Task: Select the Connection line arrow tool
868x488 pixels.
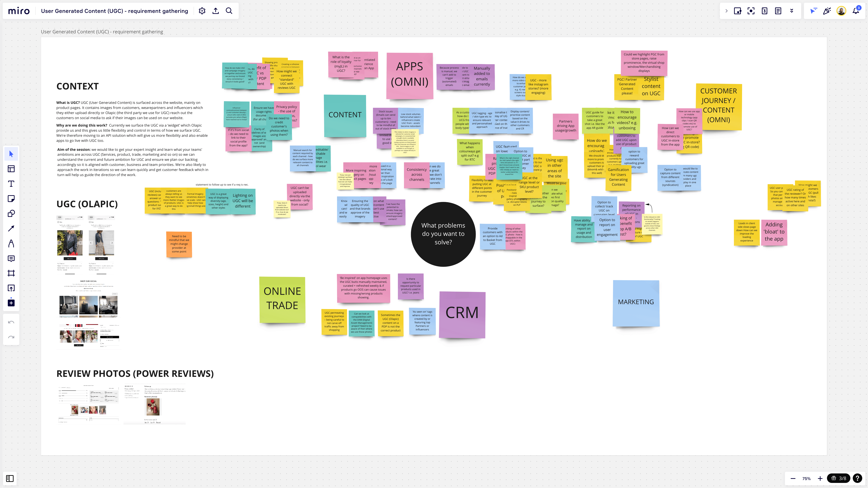Action: point(11,228)
